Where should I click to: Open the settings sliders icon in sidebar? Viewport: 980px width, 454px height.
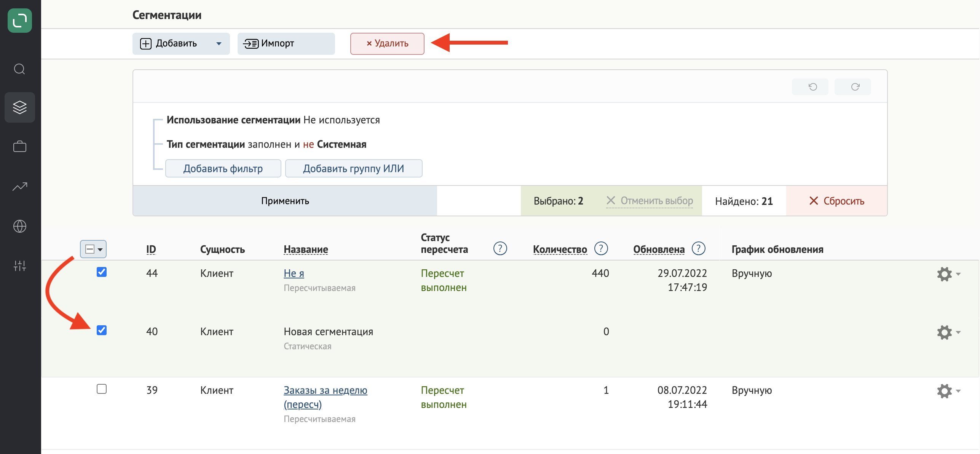(20, 266)
